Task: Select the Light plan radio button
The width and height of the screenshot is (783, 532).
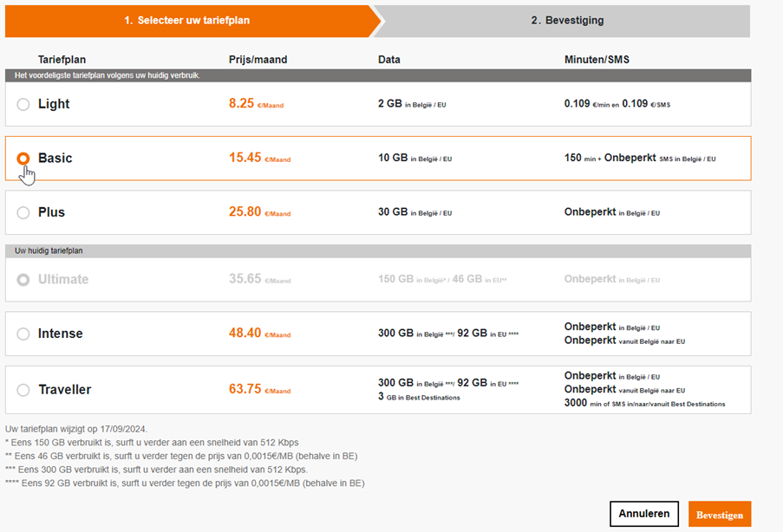Action: point(23,104)
